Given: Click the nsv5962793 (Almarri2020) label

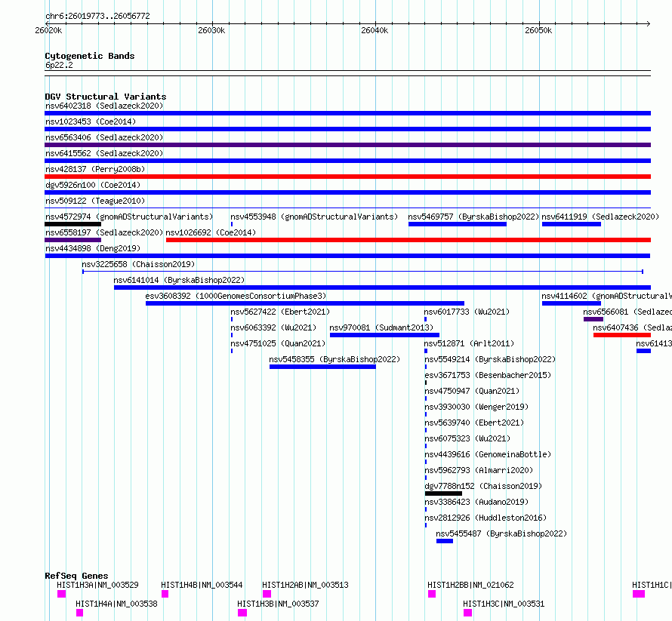Looking at the screenshot, I should point(479,470).
